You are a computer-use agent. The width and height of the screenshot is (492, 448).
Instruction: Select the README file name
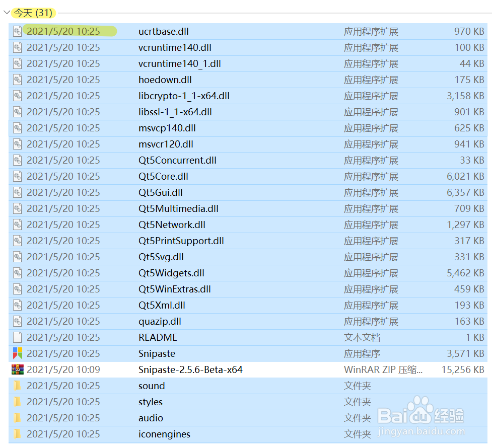tap(158, 337)
